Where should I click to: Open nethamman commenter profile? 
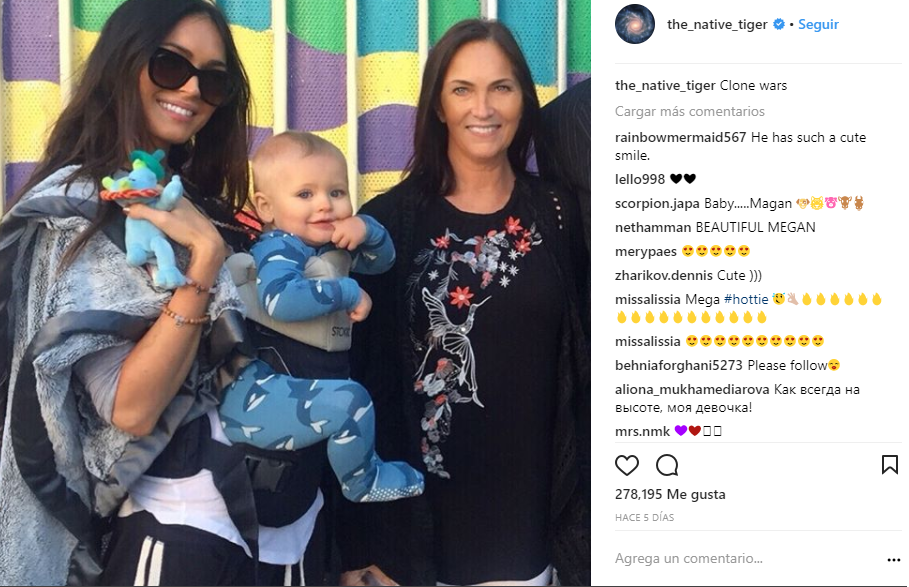pos(653,228)
